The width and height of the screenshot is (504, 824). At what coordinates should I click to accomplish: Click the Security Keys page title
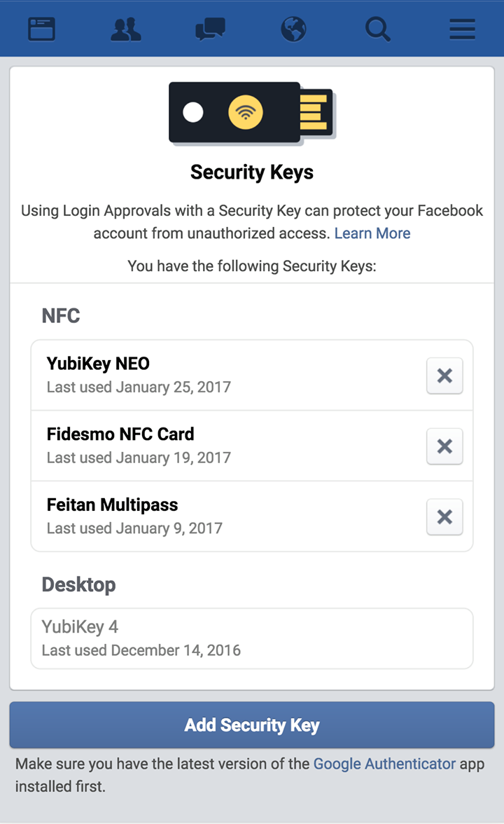pyautogui.click(x=252, y=172)
